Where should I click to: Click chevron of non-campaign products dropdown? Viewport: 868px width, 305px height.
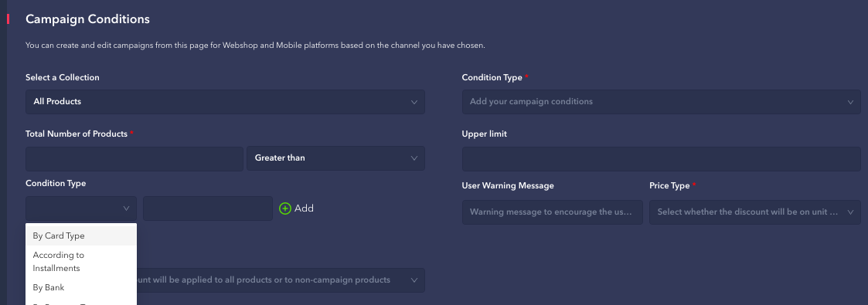[x=414, y=280]
